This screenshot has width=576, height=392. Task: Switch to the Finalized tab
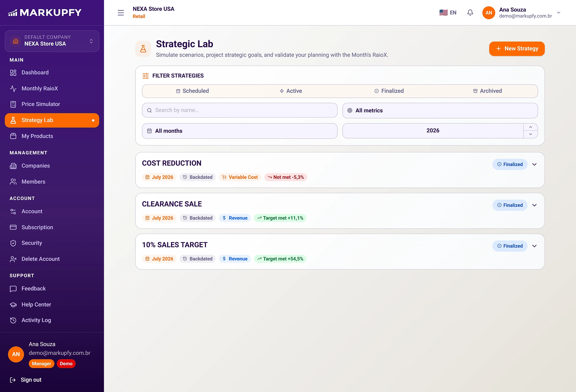pos(389,91)
